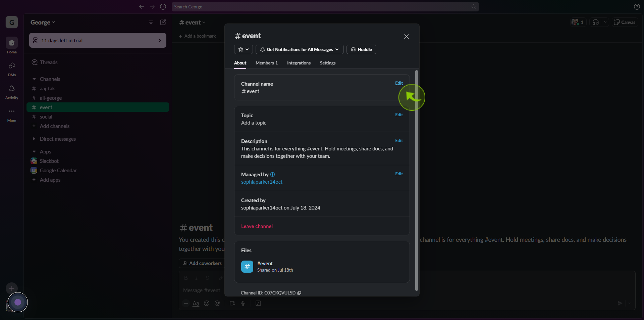The height and width of the screenshot is (320, 644).
Task: Open the history clock icon
Action: (163, 7)
